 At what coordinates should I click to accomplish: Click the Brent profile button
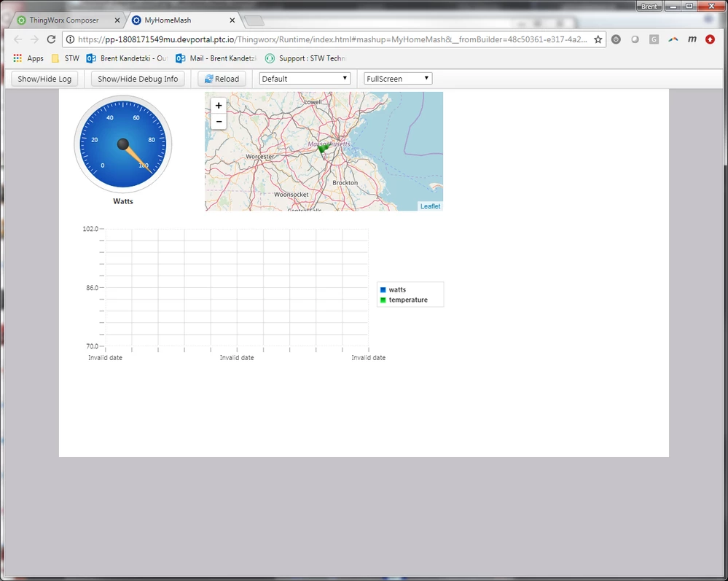(649, 7)
